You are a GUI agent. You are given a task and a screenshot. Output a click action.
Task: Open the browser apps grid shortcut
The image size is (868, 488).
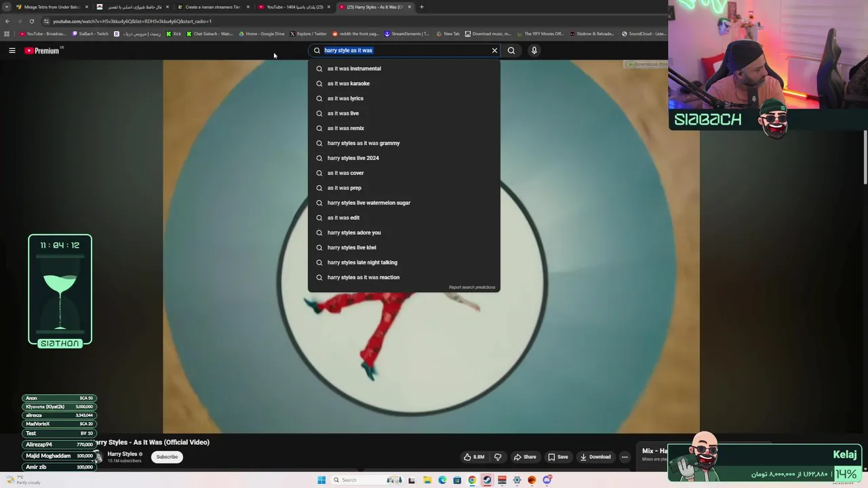pos(7,34)
